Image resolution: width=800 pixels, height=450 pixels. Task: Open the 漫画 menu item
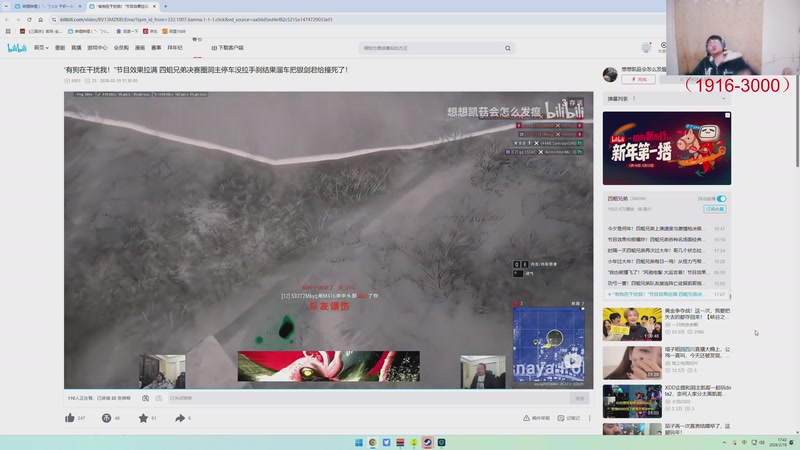click(140, 48)
